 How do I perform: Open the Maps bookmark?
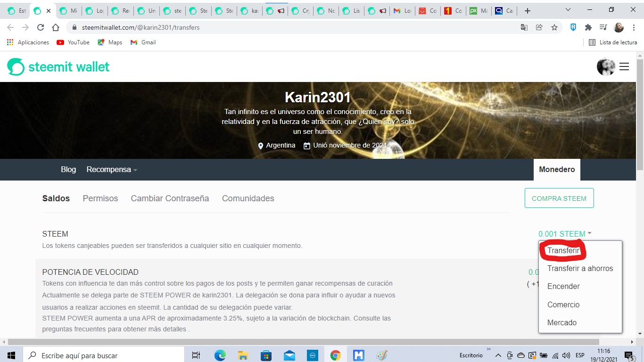110,42
